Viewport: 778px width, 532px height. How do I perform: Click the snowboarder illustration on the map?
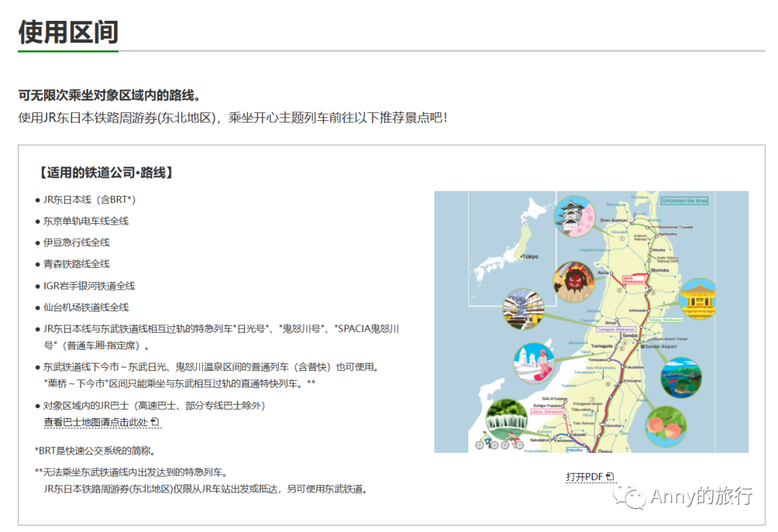point(535,364)
